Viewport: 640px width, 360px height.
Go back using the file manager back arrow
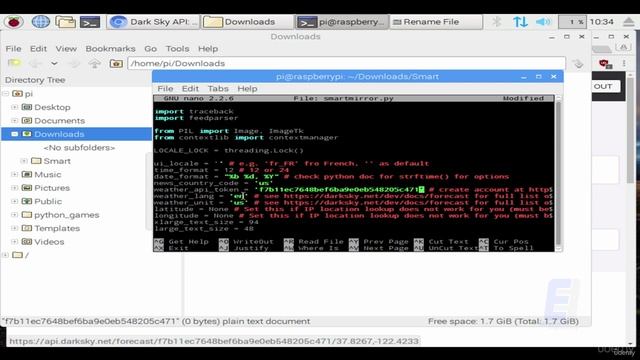(36, 63)
